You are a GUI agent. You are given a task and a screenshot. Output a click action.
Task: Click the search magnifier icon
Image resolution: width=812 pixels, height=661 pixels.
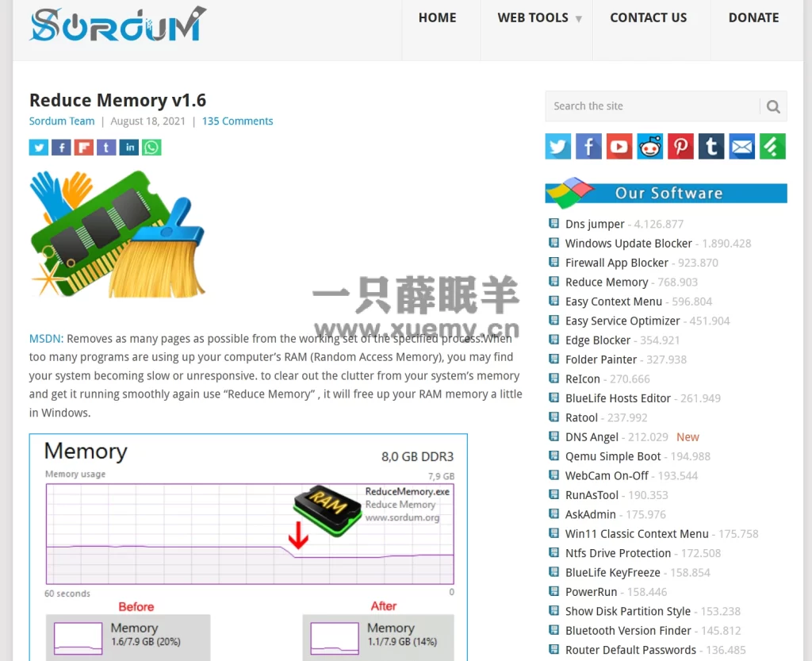773,106
